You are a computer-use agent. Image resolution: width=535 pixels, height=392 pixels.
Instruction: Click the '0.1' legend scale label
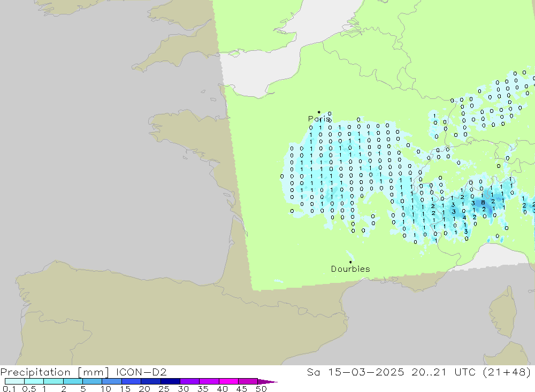tap(9, 389)
